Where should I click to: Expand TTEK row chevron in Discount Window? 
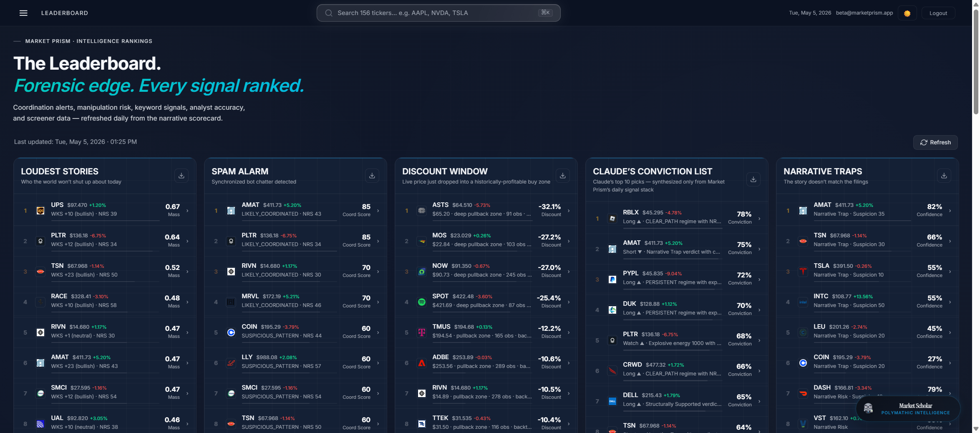pos(569,424)
